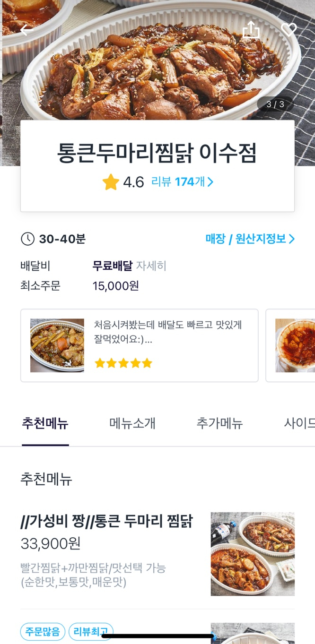This screenshot has width=315, height=644.
Task: Tap the 3 / 3 photo counter
Action: click(275, 104)
